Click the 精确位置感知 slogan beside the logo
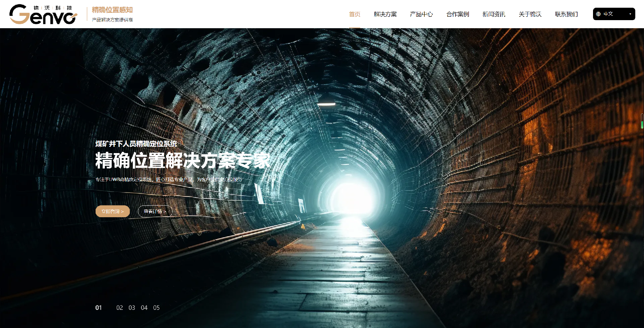This screenshot has width=644, height=328. (112, 10)
